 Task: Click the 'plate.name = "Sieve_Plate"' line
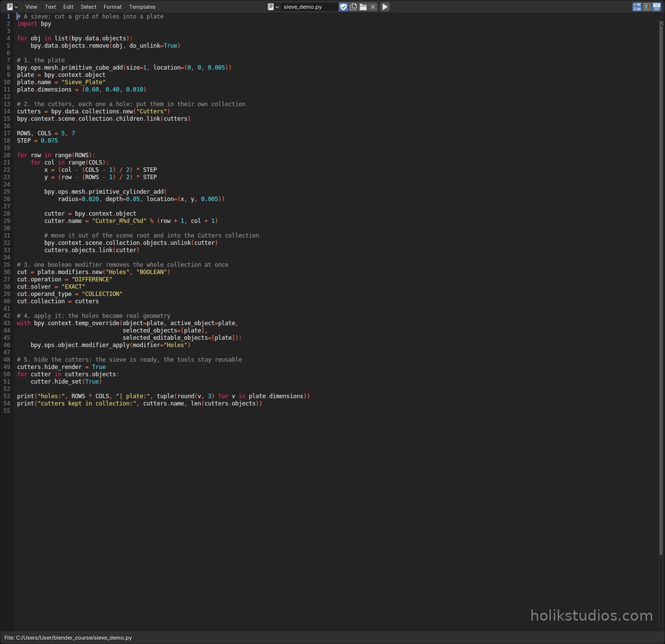pos(61,82)
